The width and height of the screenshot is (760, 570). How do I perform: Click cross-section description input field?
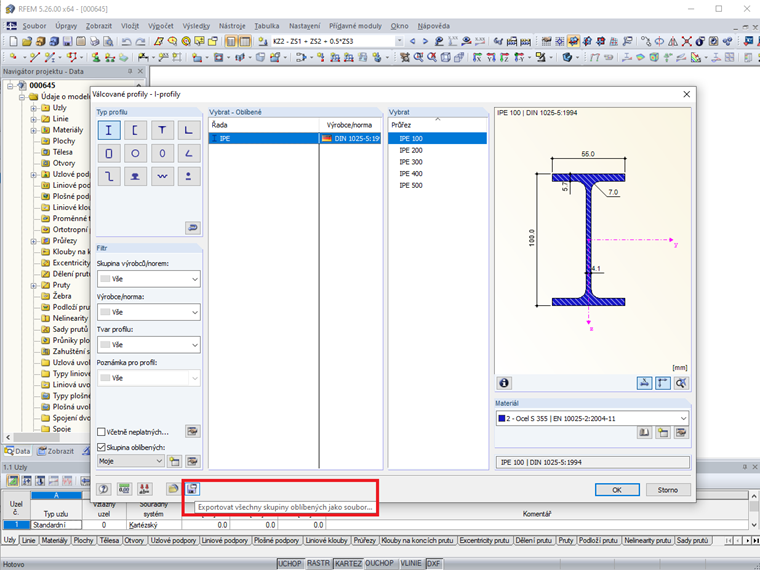click(x=592, y=462)
